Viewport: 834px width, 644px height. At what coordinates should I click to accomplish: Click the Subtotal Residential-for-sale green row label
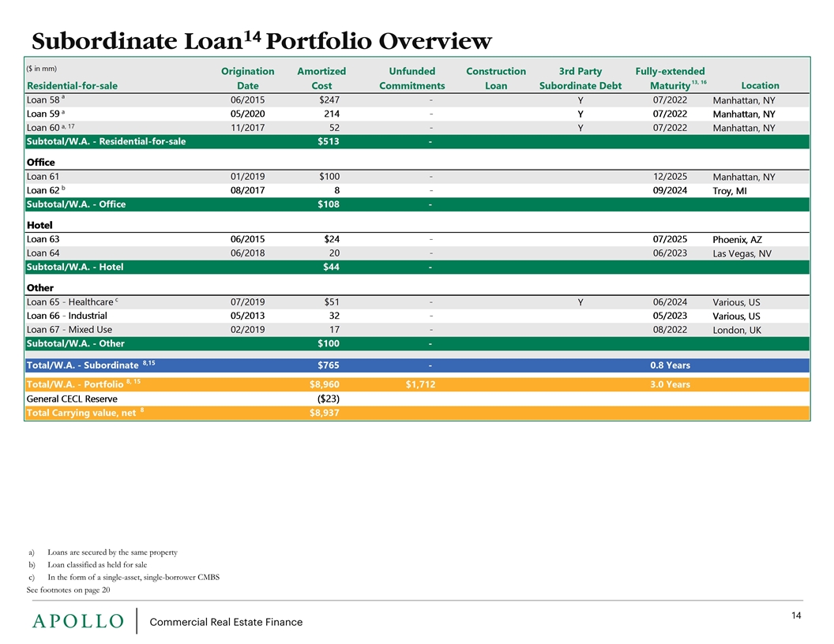pyautogui.click(x=106, y=142)
